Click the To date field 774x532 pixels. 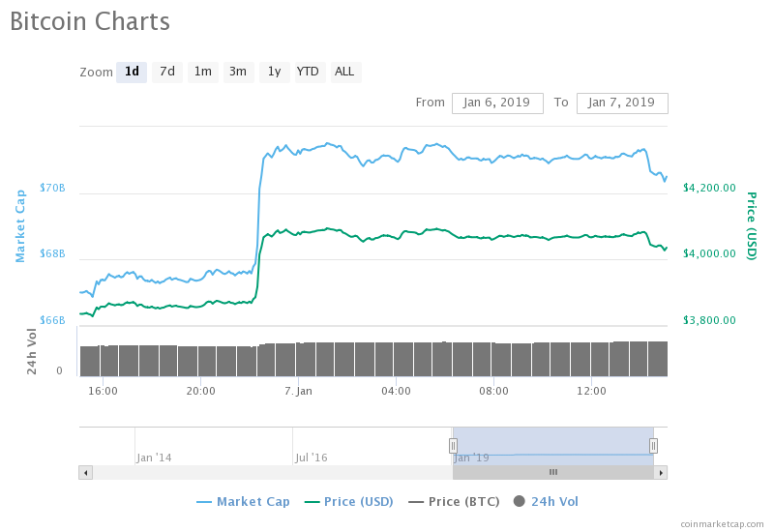[x=621, y=103]
